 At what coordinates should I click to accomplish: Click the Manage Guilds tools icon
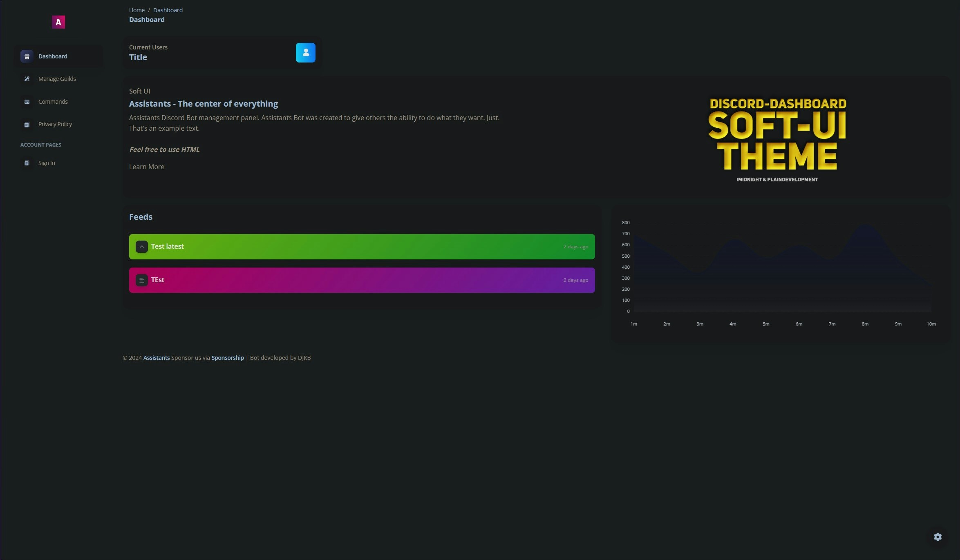click(x=27, y=79)
